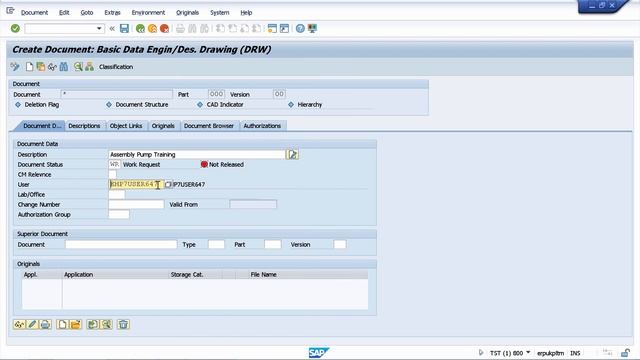Image resolution: width=640 pixels, height=360 pixels.
Task: Open the Extras menu
Action: tap(112, 13)
